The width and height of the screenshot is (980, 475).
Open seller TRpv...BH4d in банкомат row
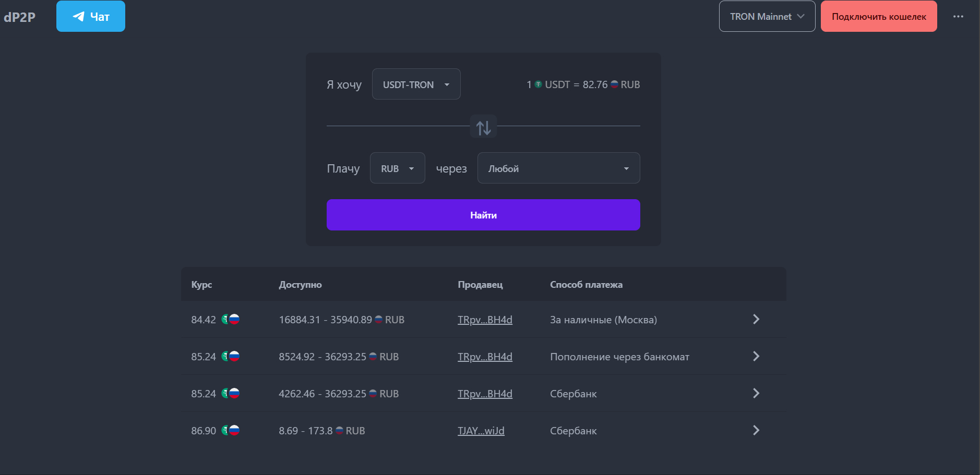pos(485,357)
